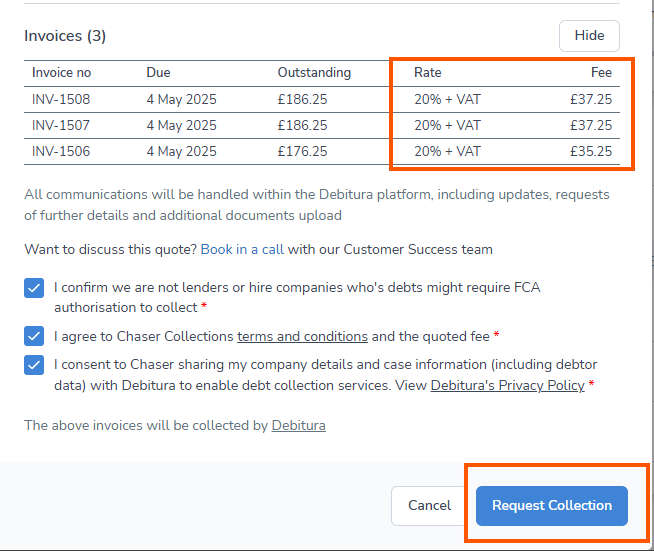
Task: Click the Outstanding column header
Action: (314, 72)
